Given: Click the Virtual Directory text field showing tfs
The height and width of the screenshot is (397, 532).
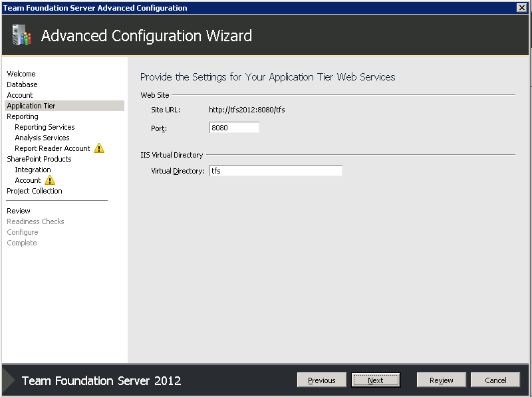Looking at the screenshot, I should click(276, 170).
